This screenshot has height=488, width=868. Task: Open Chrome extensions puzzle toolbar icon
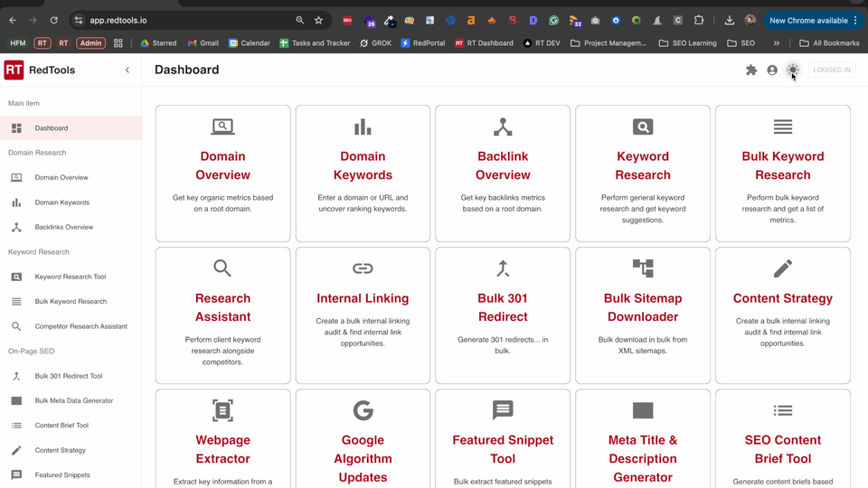coord(699,21)
